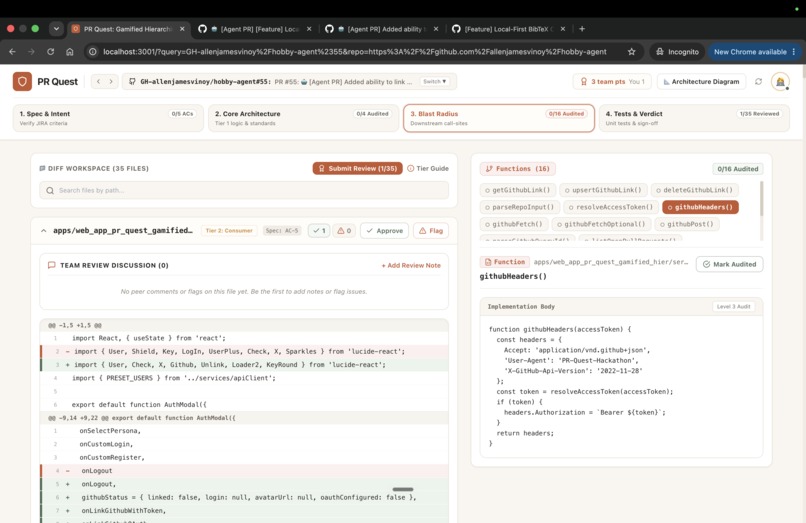Go to next PR with right chevron
Image resolution: width=806 pixels, height=523 pixels.
point(111,81)
